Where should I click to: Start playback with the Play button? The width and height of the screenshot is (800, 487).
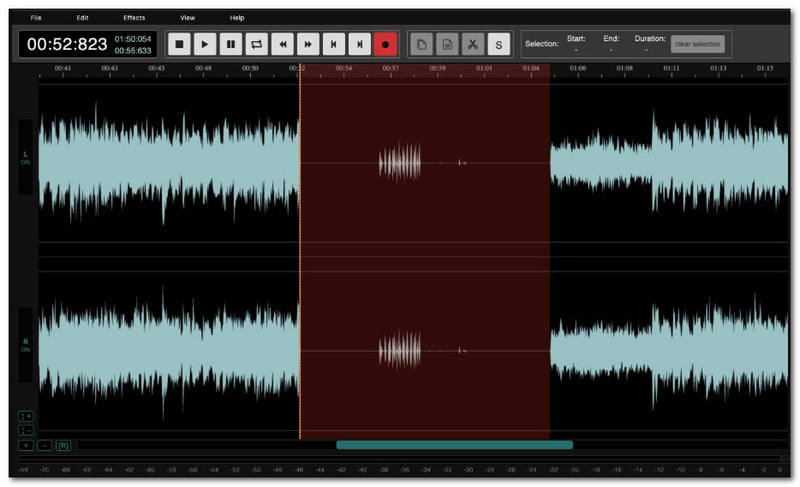205,44
